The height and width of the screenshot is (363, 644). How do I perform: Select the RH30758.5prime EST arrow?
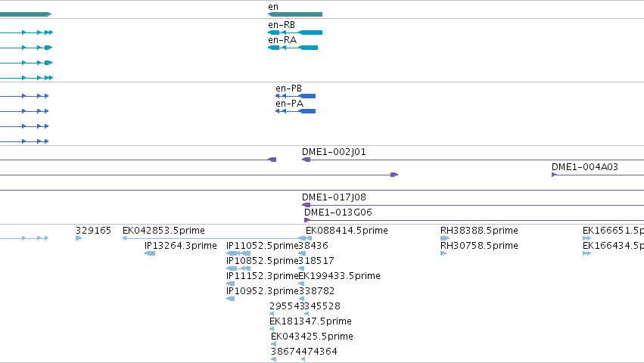coord(443,253)
